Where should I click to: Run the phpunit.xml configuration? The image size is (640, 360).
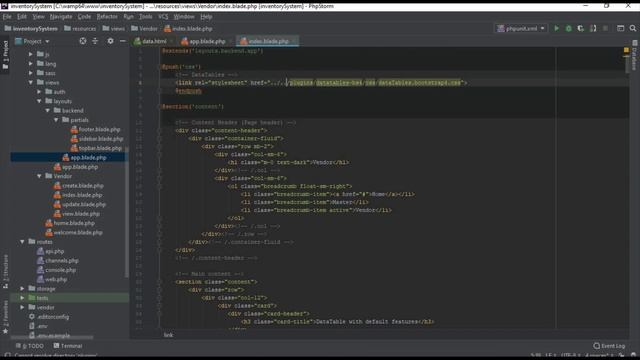556,28
